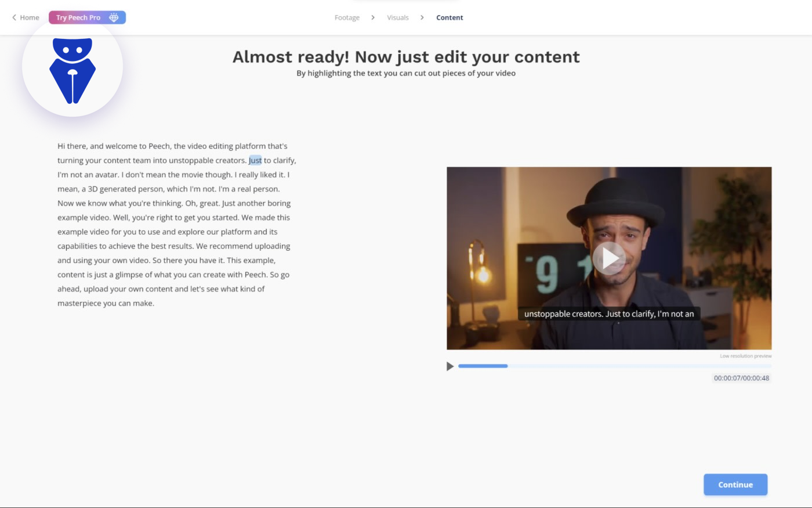
Task: Click the video subtitle caption overlay
Action: pos(609,314)
